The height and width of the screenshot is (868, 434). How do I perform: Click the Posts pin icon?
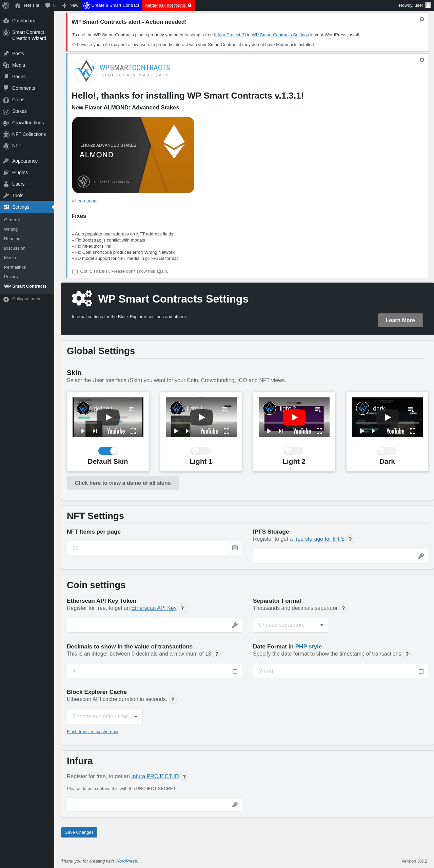(6, 54)
